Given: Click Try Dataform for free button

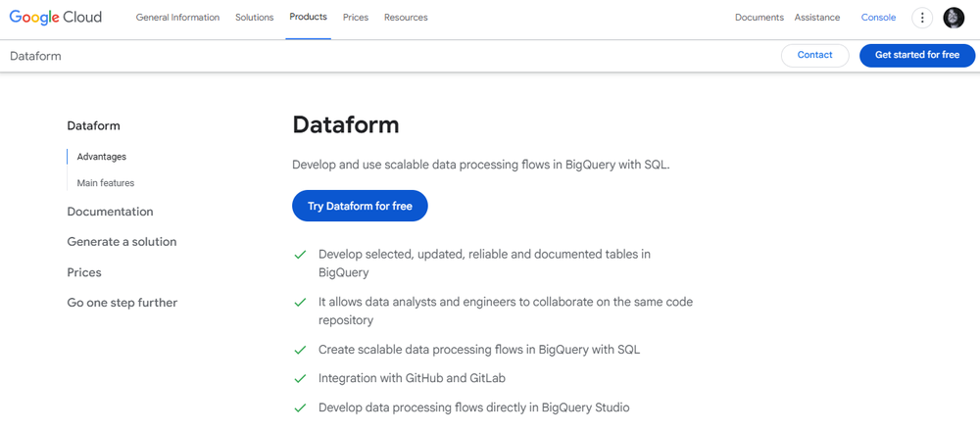Looking at the screenshot, I should (x=360, y=206).
